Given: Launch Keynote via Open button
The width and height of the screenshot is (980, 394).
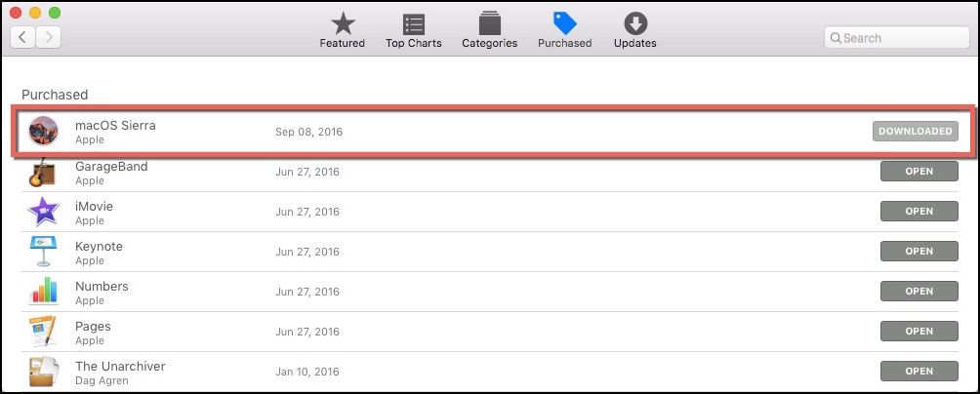Looking at the screenshot, I should click(919, 251).
